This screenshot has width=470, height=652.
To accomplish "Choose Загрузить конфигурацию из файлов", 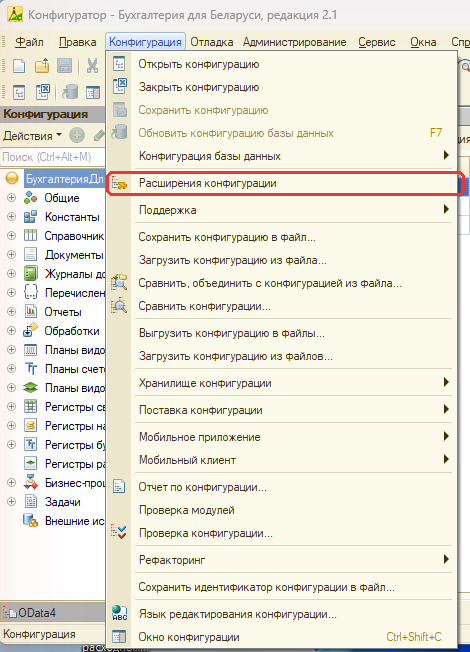I will pos(282,356).
